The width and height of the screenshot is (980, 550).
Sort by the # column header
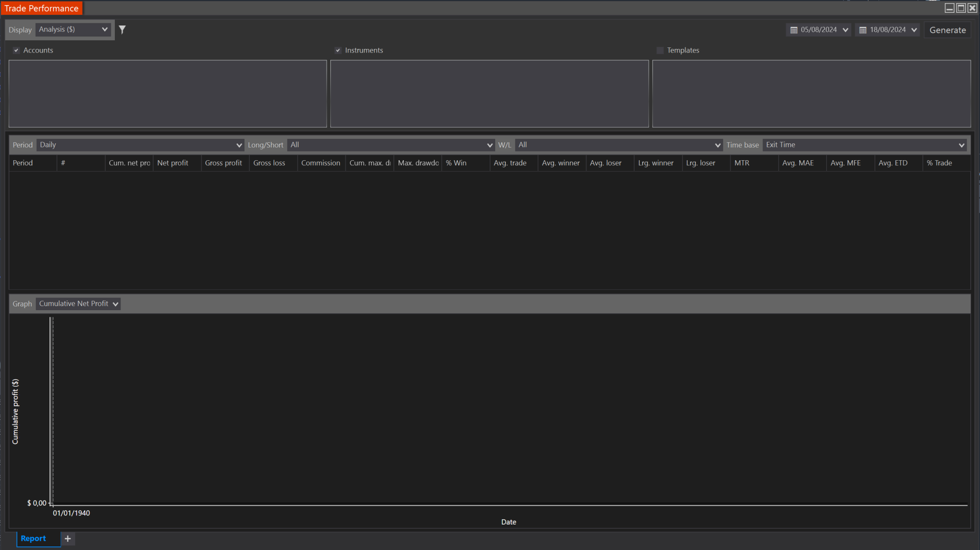(x=81, y=163)
